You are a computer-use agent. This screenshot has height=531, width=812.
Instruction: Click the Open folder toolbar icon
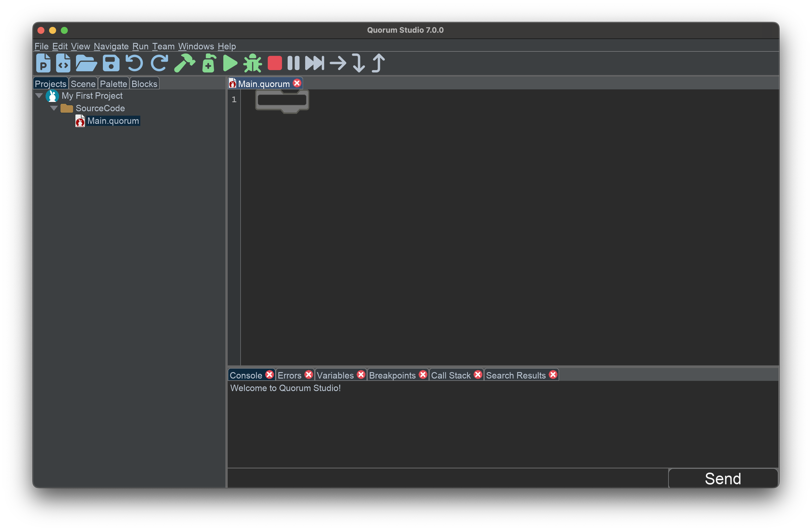(x=86, y=63)
